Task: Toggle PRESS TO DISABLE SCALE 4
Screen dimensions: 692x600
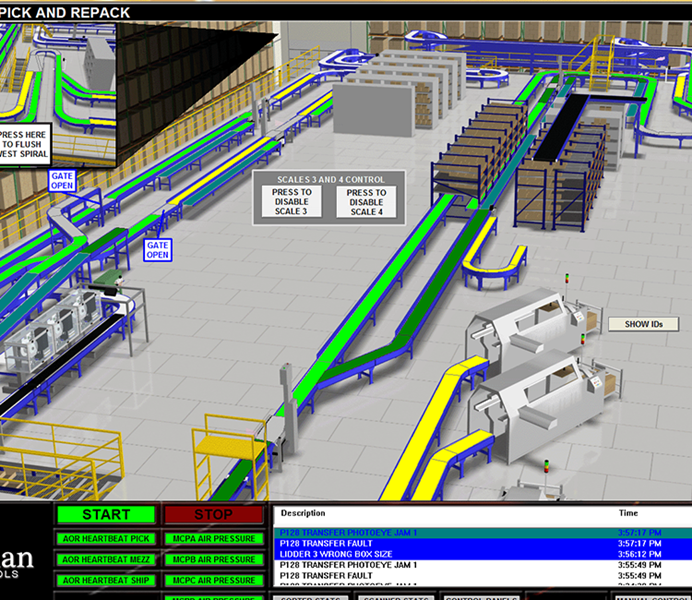Action: pyautogui.click(x=366, y=202)
